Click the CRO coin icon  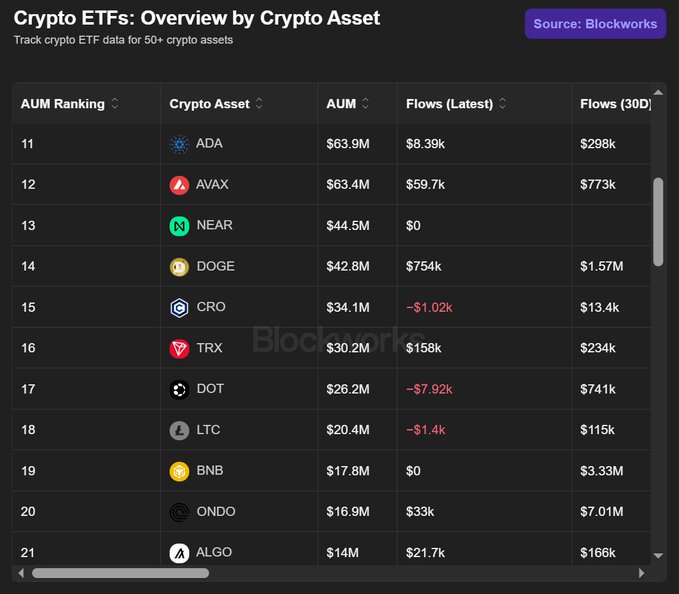point(179,308)
